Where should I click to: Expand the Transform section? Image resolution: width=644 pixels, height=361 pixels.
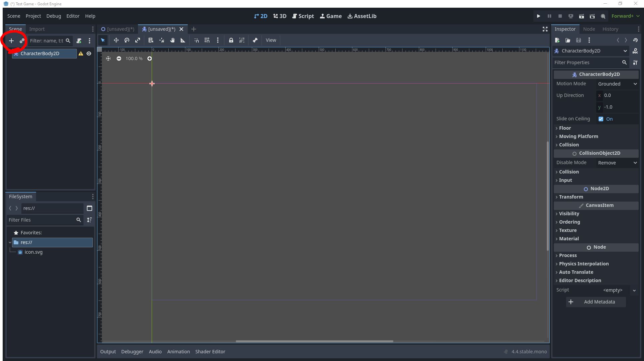tap(596, 197)
